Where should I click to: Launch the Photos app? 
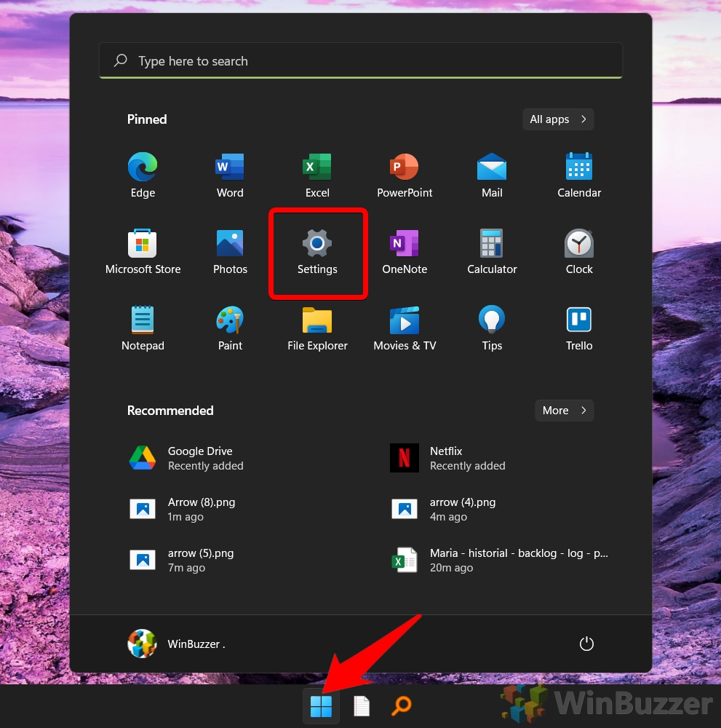pyautogui.click(x=230, y=252)
